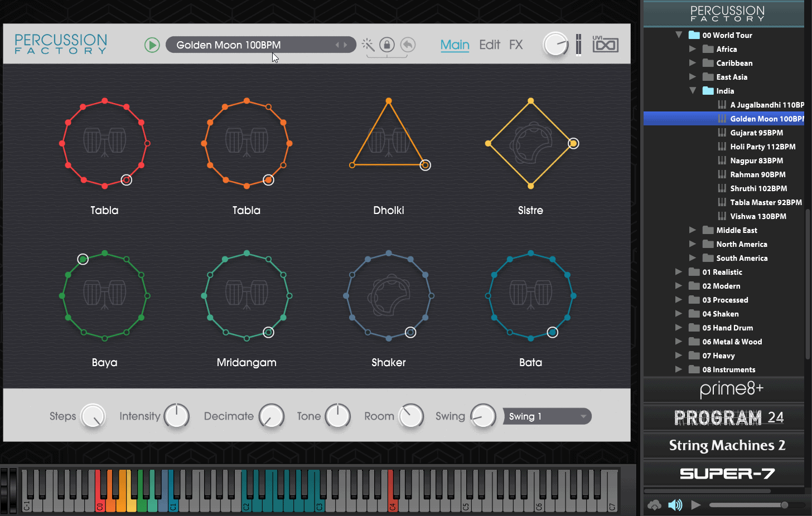Viewport: 812px width, 516px height.
Task: Switch to the Edit tab
Action: [x=489, y=45]
